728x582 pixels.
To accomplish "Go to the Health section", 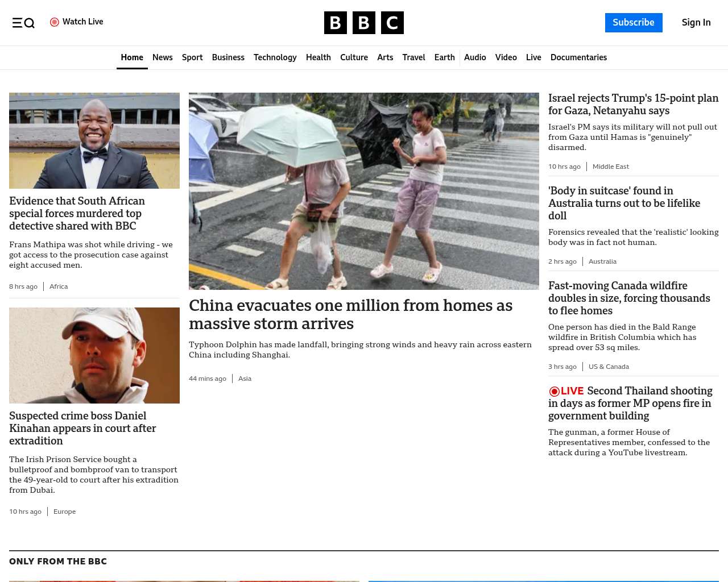I will (x=318, y=57).
